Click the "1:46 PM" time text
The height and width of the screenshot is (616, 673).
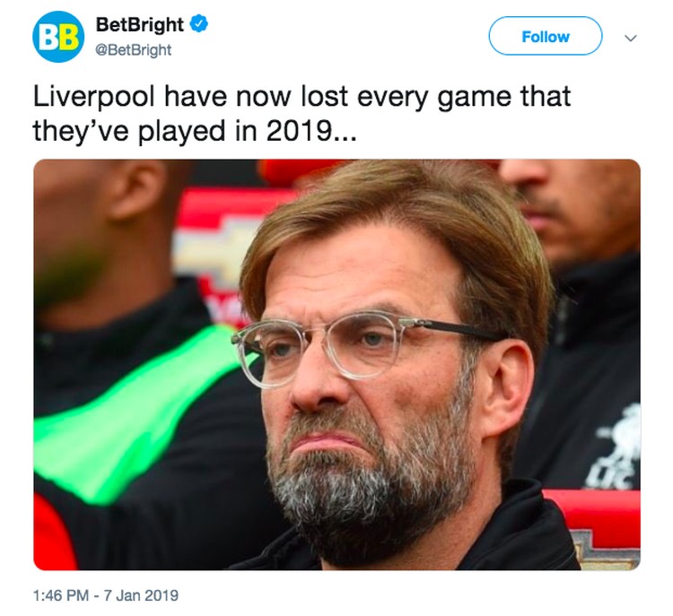[x=60, y=595]
